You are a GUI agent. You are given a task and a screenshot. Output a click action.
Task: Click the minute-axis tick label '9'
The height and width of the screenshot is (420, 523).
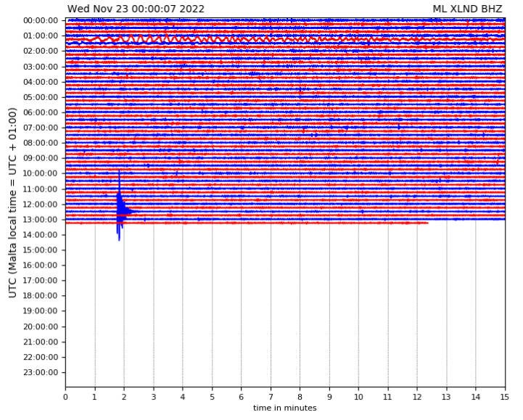329,397
